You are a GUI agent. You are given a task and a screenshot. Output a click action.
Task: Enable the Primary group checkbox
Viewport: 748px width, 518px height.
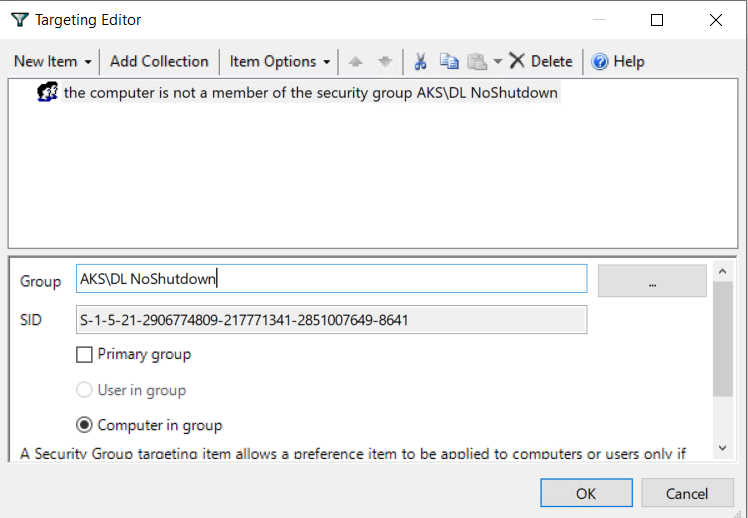[86, 354]
